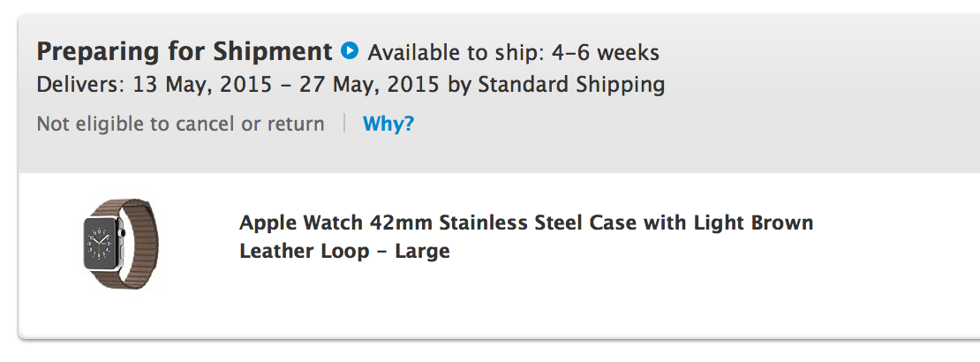The width and height of the screenshot is (980, 362).
Task: Click the "Preparing for Shipment" heading
Action: coord(185,51)
